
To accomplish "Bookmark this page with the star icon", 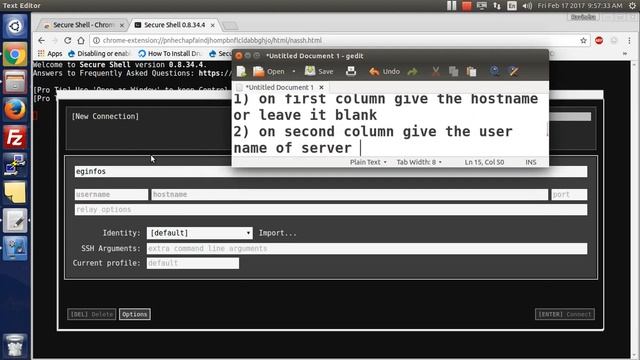I will pyautogui.click(x=583, y=40).
